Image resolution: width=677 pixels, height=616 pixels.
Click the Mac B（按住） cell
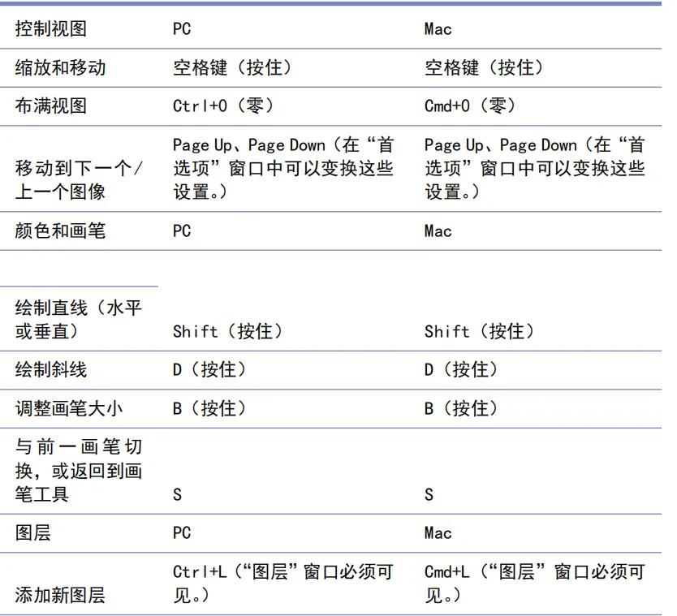461,408
